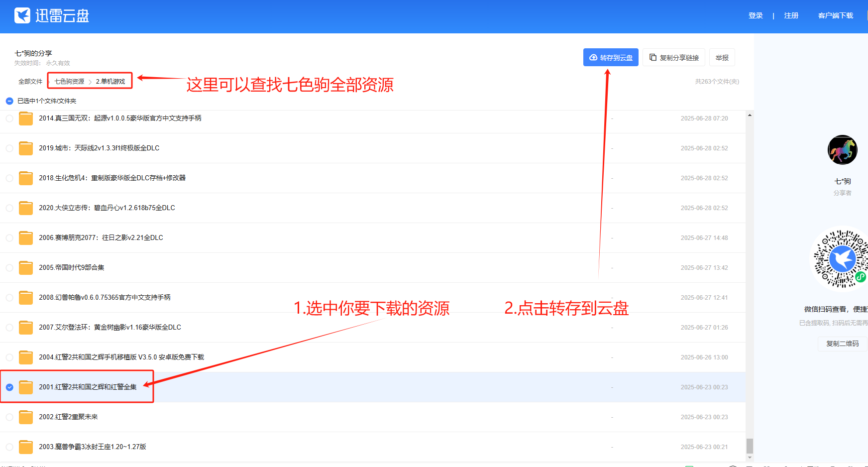Select checkbox for 2007.艾尔登法环 folder
This screenshot has height=467, width=868.
pos(9,328)
